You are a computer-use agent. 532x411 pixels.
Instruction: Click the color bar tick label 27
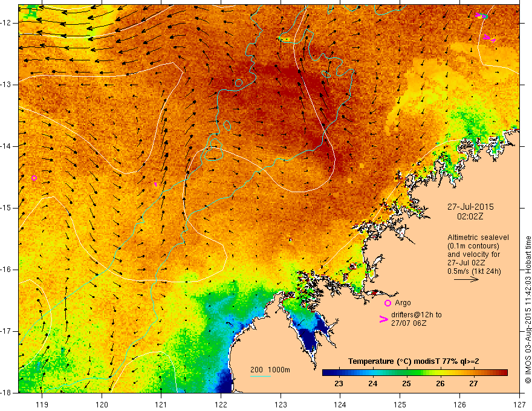click(x=473, y=384)
